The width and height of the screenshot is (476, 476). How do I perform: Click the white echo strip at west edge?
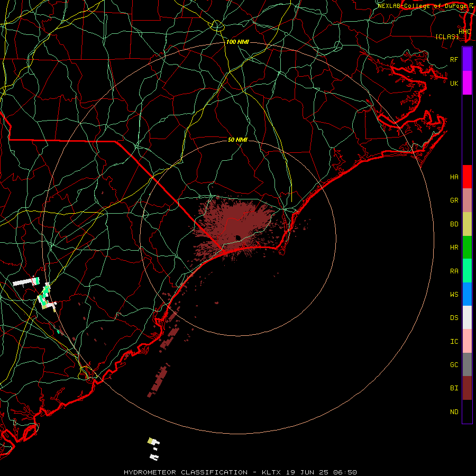[x=26, y=282]
